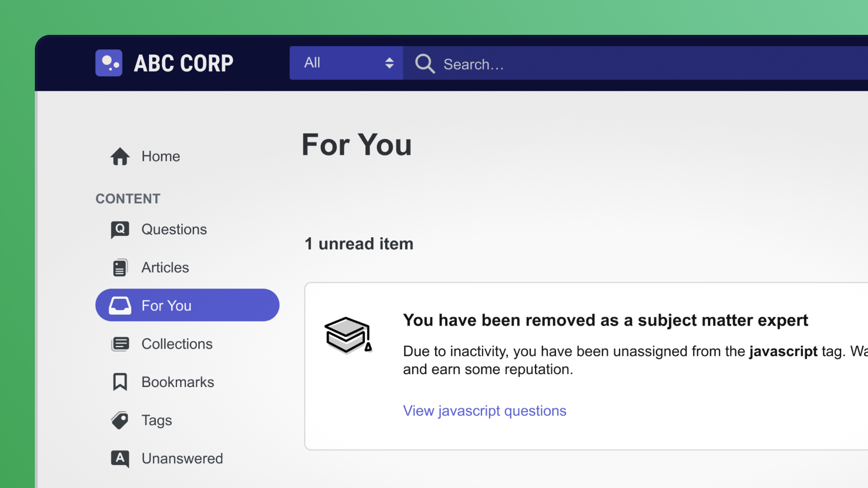
Task: Click the removed as subject matter expert heading
Action: coord(606,320)
